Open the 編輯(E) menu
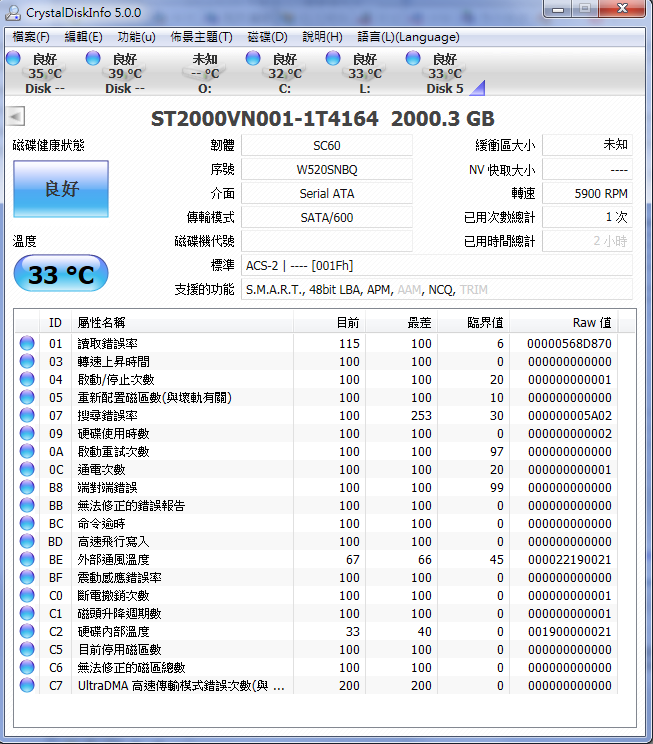Viewport: 653px width, 744px height. tap(83, 37)
